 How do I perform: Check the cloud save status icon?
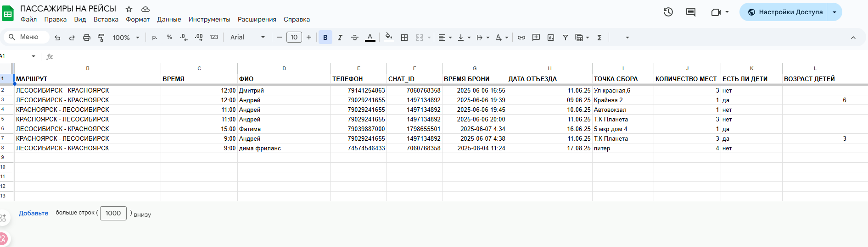(146, 9)
